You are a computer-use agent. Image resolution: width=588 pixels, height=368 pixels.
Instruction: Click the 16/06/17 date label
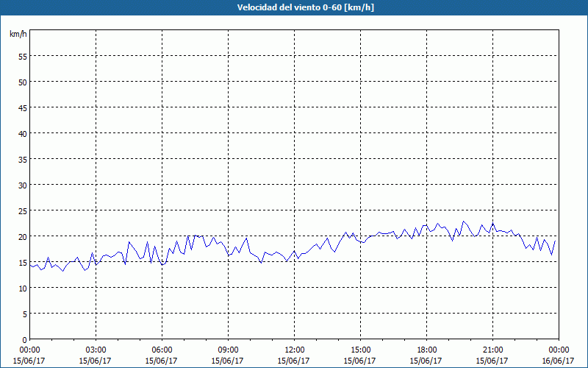(x=558, y=361)
